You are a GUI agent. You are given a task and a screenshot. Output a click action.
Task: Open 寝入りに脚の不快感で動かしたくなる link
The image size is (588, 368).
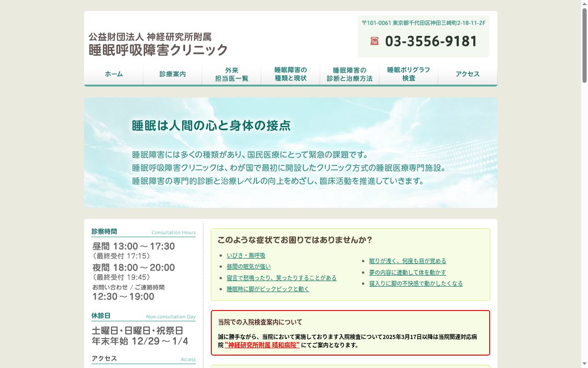[416, 283]
